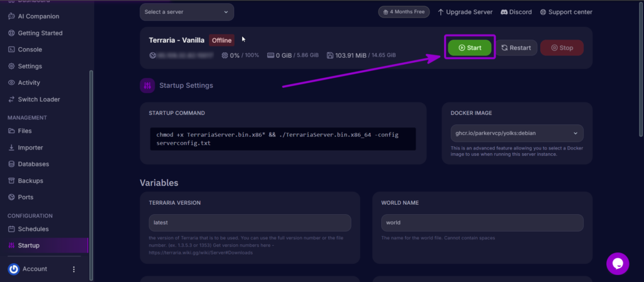Click the Offline status badge
Screen dimensions: 644x282
(x=222, y=40)
